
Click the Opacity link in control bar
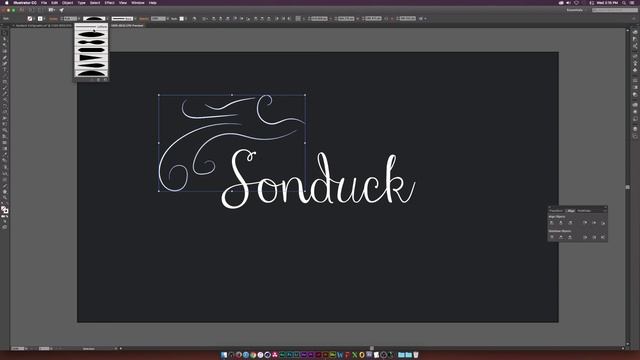(144, 18)
